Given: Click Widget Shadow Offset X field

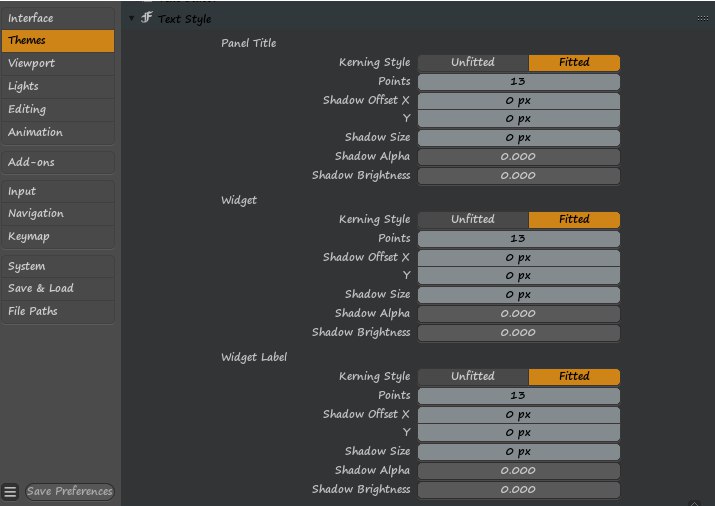Looking at the screenshot, I should coord(519,258).
